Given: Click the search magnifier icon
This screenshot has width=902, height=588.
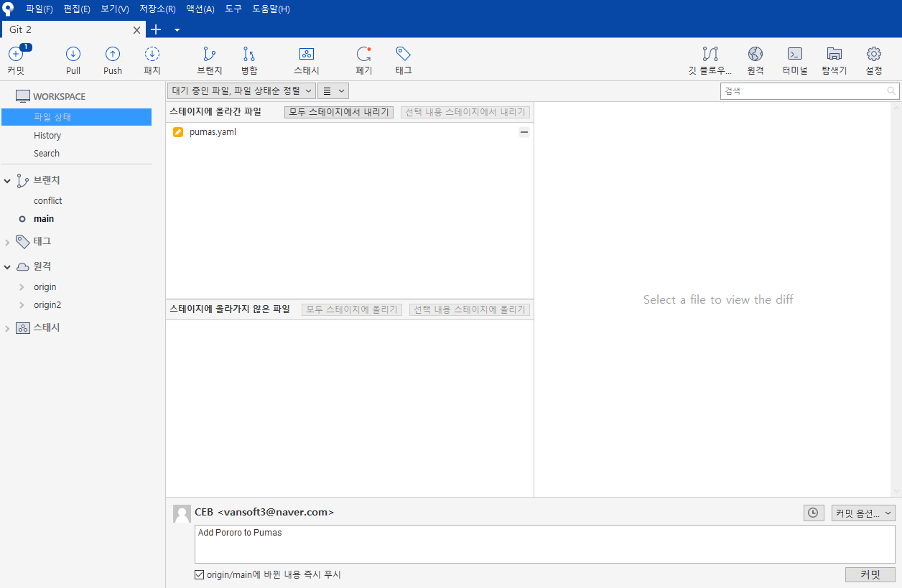Looking at the screenshot, I should (x=891, y=90).
